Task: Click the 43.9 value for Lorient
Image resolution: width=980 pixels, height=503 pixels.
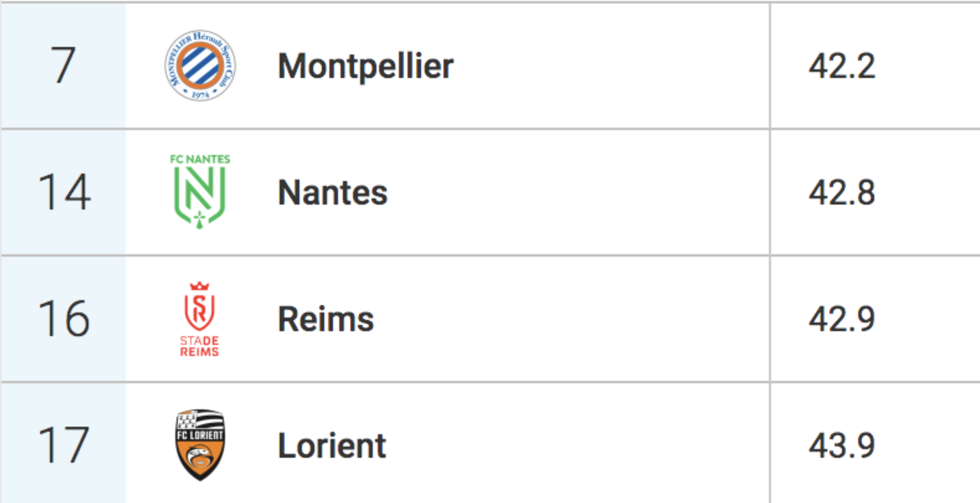Action: (x=842, y=446)
